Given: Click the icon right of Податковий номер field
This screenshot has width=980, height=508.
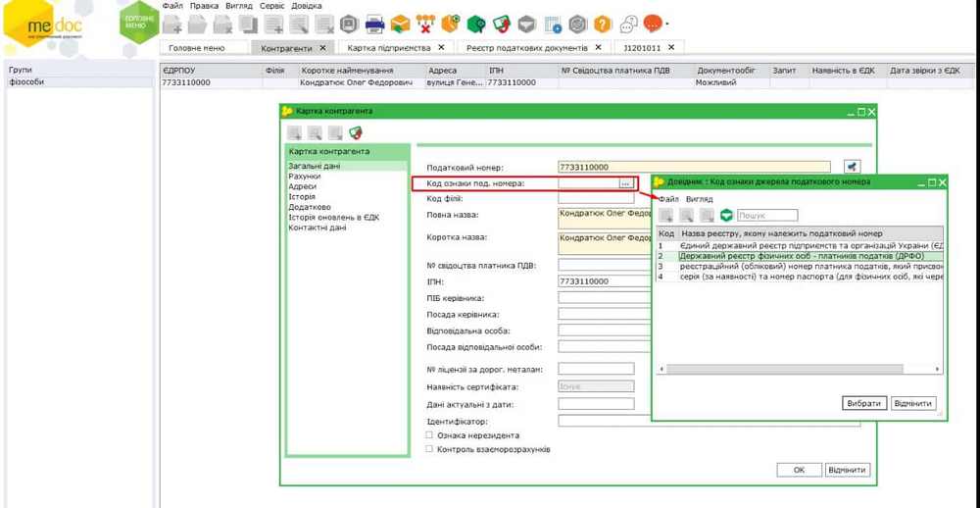Looking at the screenshot, I should point(852,168).
